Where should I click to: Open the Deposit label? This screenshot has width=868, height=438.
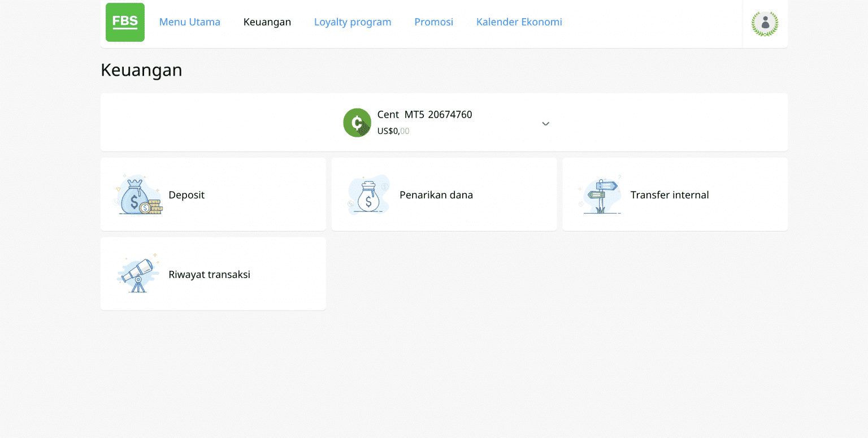(186, 195)
